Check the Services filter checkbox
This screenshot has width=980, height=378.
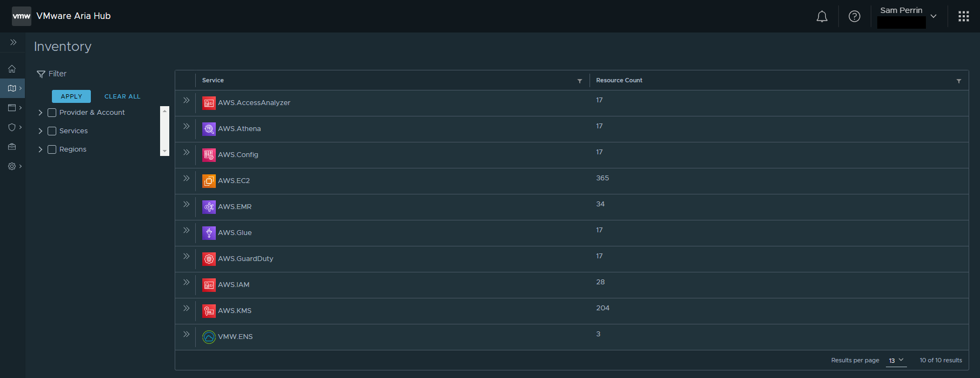[x=52, y=131]
